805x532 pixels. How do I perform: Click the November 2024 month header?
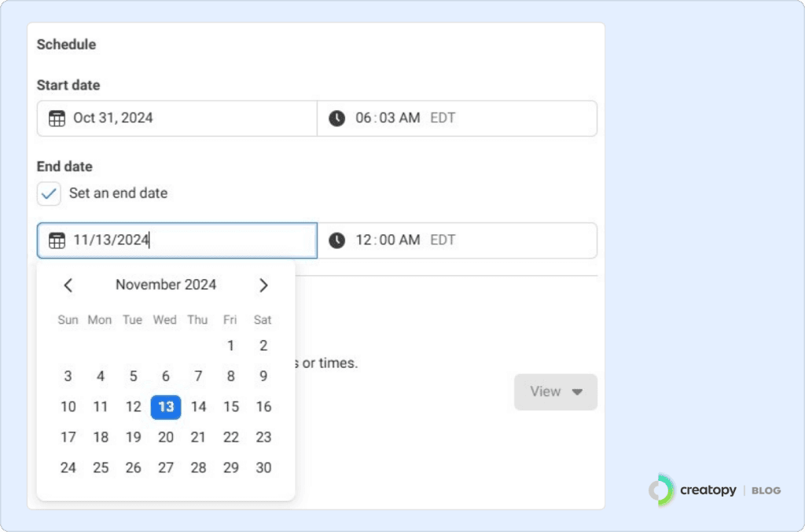pos(166,285)
